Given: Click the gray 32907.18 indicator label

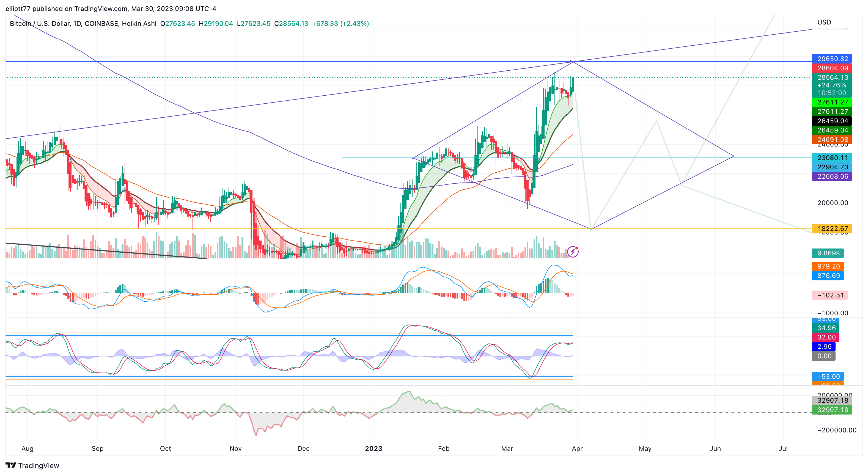Looking at the screenshot, I should [832, 401].
